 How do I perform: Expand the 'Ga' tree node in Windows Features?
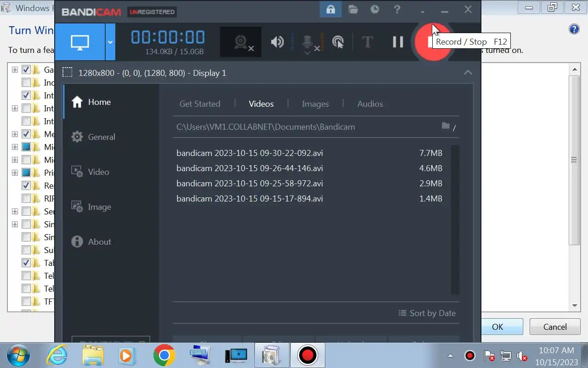(15, 70)
